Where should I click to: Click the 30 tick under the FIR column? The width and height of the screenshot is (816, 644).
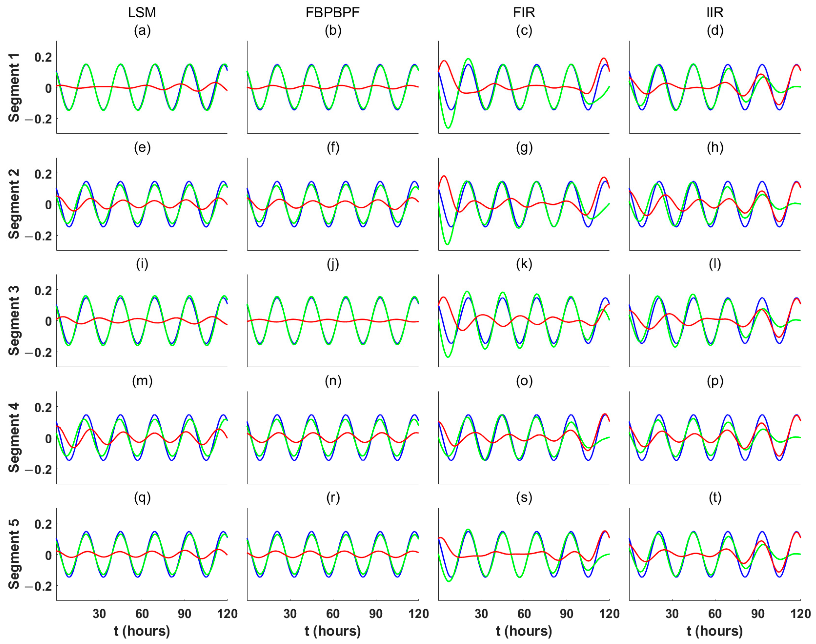pyautogui.click(x=481, y=613)
